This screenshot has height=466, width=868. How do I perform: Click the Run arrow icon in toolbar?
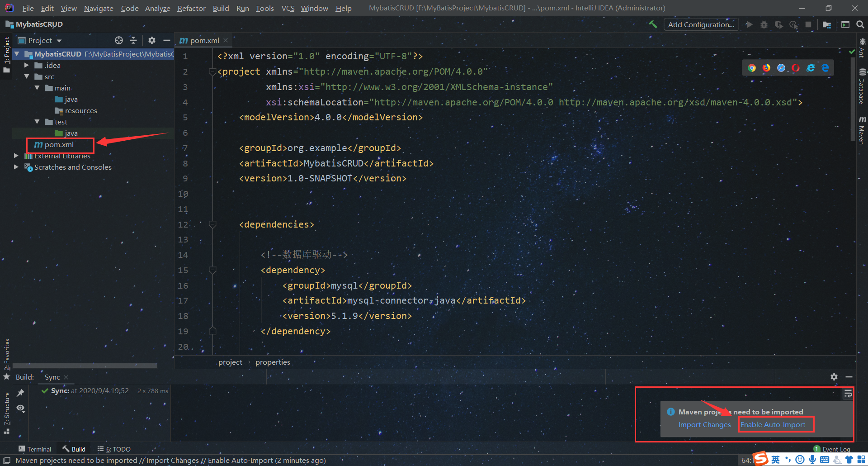[x=749, y=24]
